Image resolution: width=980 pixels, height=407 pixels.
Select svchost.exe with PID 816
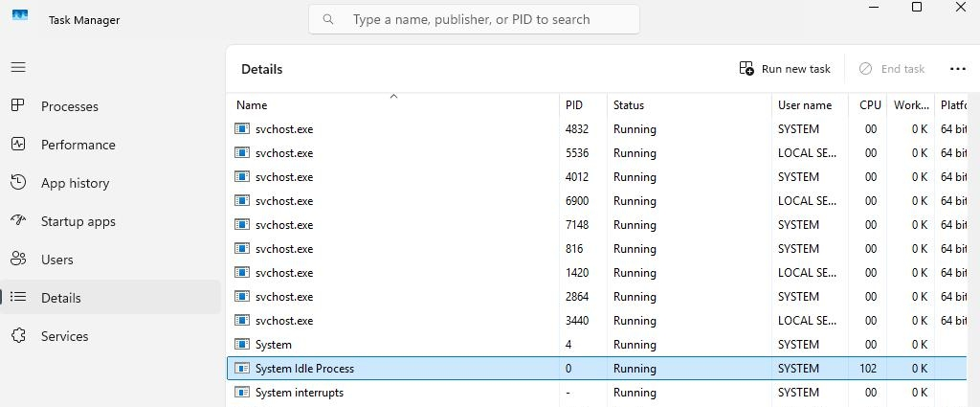click(599, 249)
